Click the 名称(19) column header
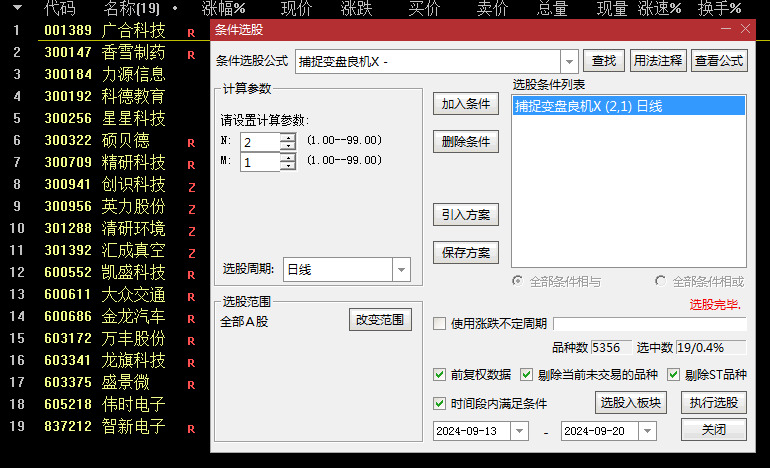 click(x=132, y=8)
